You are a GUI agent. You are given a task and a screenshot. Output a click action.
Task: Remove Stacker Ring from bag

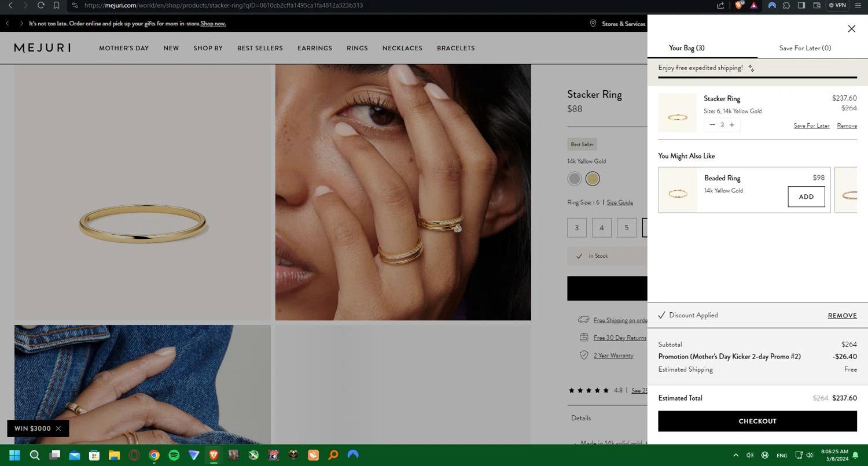[x=847, y=125]
